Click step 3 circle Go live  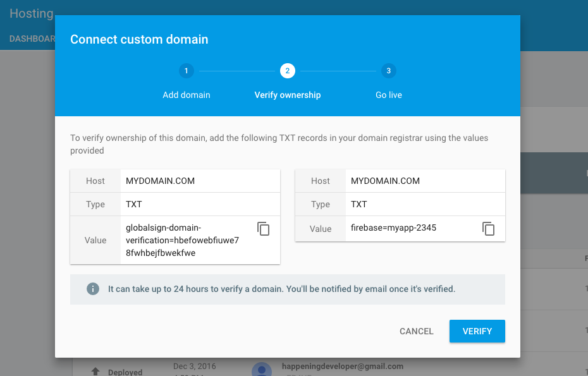(388, 71)
